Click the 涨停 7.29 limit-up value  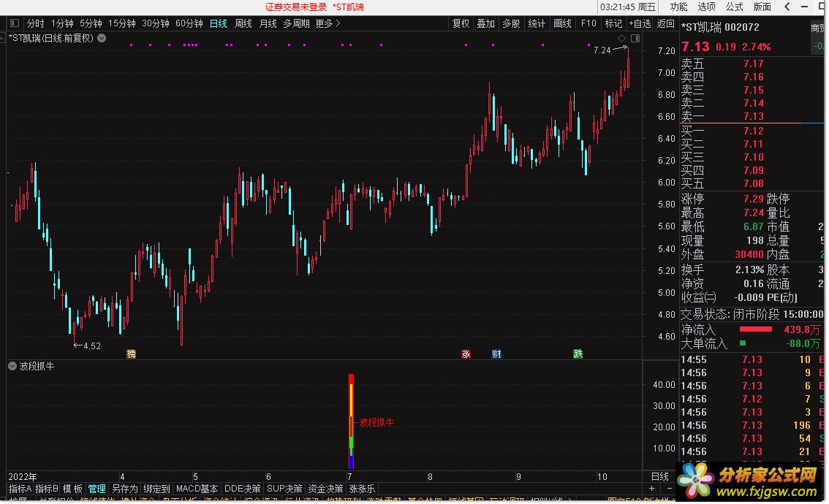pyautogui.click(x=754, y=199)
